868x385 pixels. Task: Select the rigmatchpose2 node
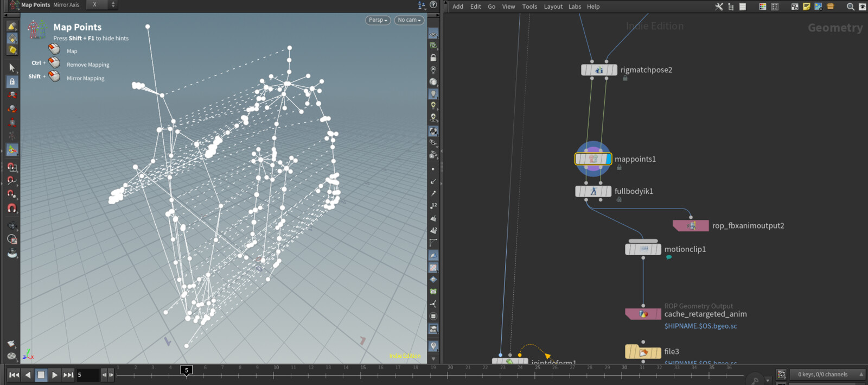coord(599,70)
